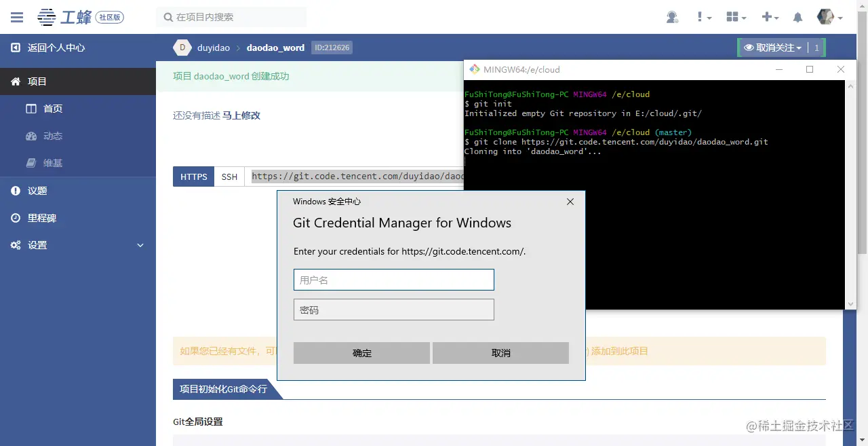Viewport: 868px width, 446px height.
Task: Expand the 设置 chevron in the sidebar
Action: point(140,245)
